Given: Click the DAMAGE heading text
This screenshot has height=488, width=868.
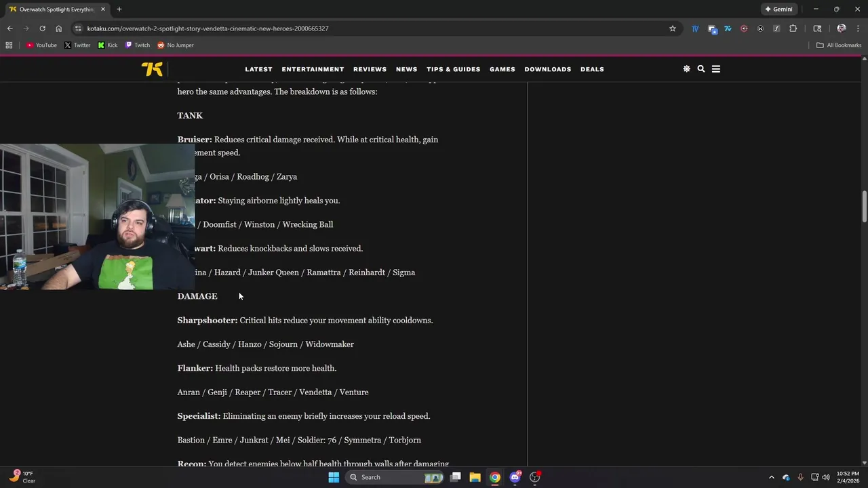Looking at the screenshot, I should [197, 296].
